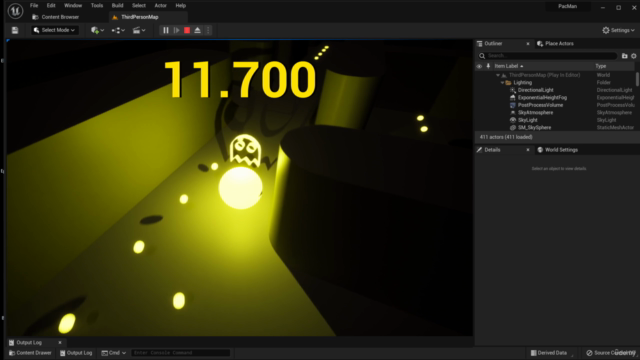Viewport: 640px width, 360px height.
Task: Open the Help menu
Action: [180, 6]
